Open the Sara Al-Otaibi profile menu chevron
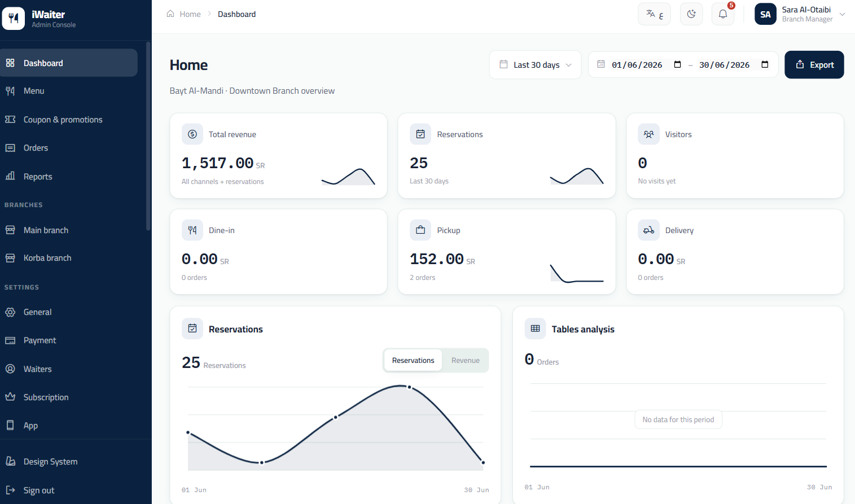The image size is (855, 504). (x=842, y=14)
